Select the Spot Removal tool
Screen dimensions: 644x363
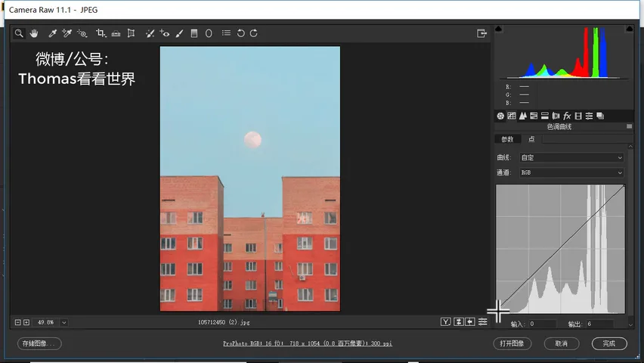(x=150, y=33)
